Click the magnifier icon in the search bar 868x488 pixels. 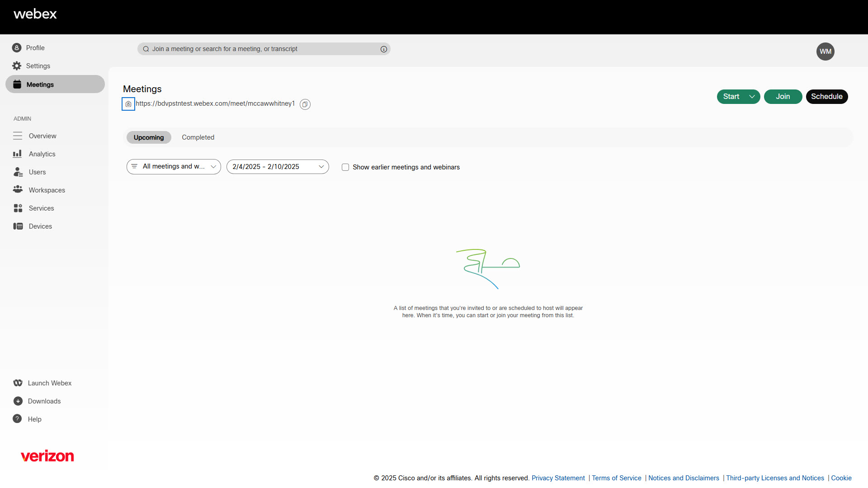(x=146, y=49)
